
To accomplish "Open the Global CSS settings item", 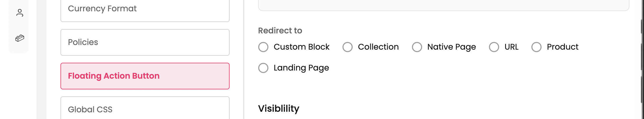I will (145, 109).
